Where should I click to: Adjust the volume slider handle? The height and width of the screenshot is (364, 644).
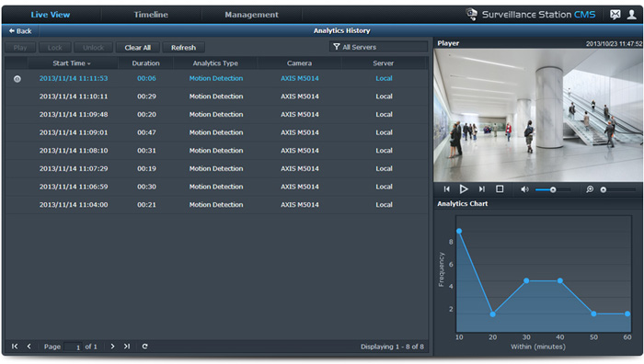553,189
